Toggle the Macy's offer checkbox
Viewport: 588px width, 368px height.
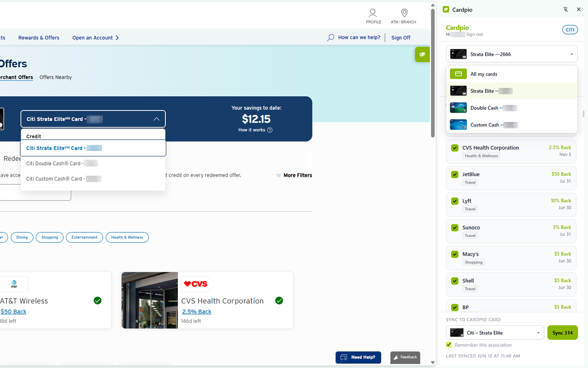(x=455, y=254)
